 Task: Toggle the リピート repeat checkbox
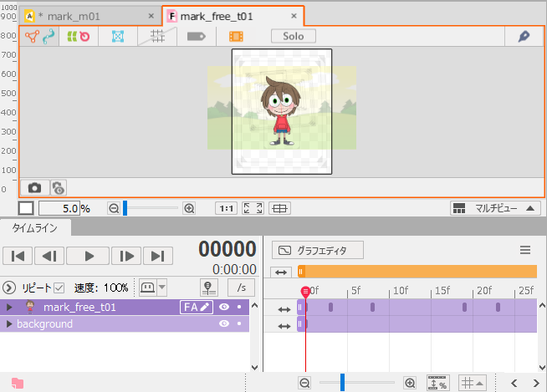(59, 288)
